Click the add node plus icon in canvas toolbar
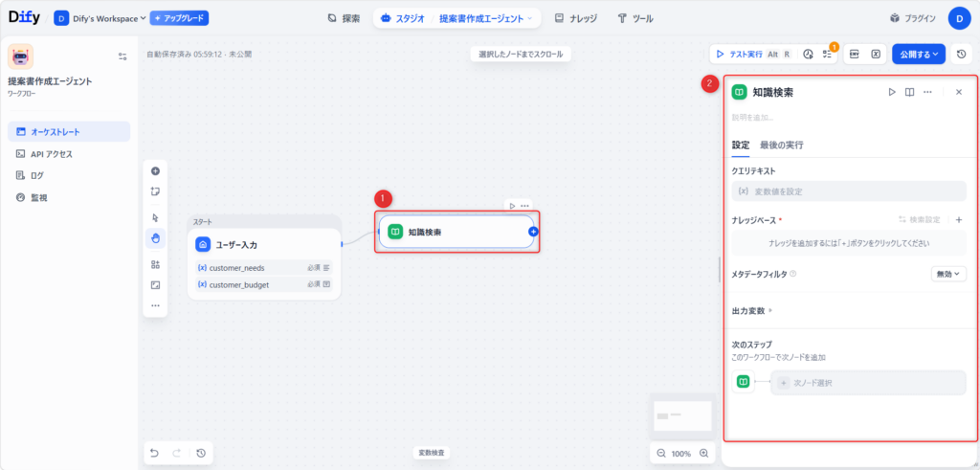The image size is (980, 470). tap(155, 171)
